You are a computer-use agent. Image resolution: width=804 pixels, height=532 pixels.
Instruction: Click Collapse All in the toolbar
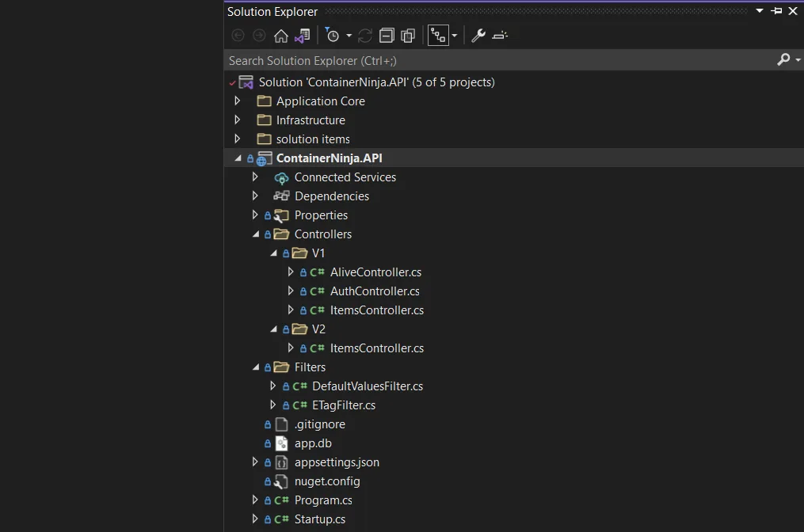pos(387,36)
